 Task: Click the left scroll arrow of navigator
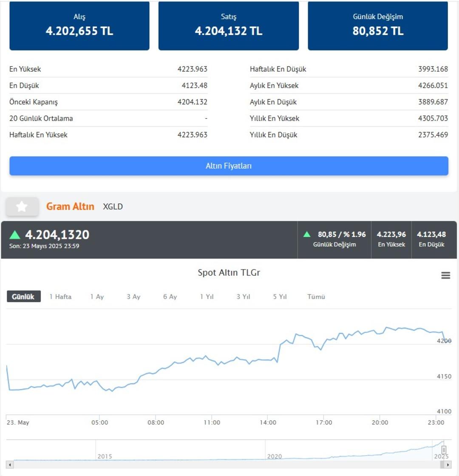pyautogui.click(x=10, y=465)
